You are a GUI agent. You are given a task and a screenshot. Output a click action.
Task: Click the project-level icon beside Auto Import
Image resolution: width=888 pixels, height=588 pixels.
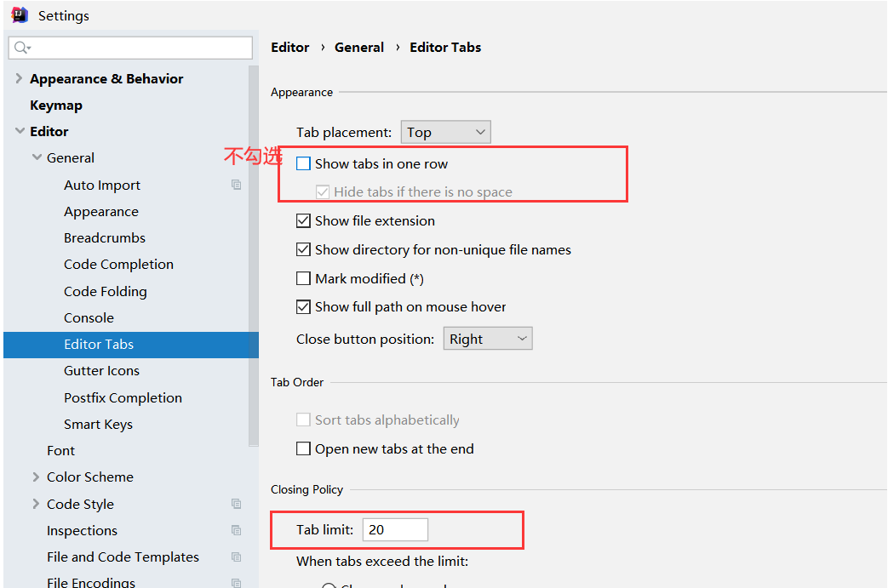click(236, 185)
